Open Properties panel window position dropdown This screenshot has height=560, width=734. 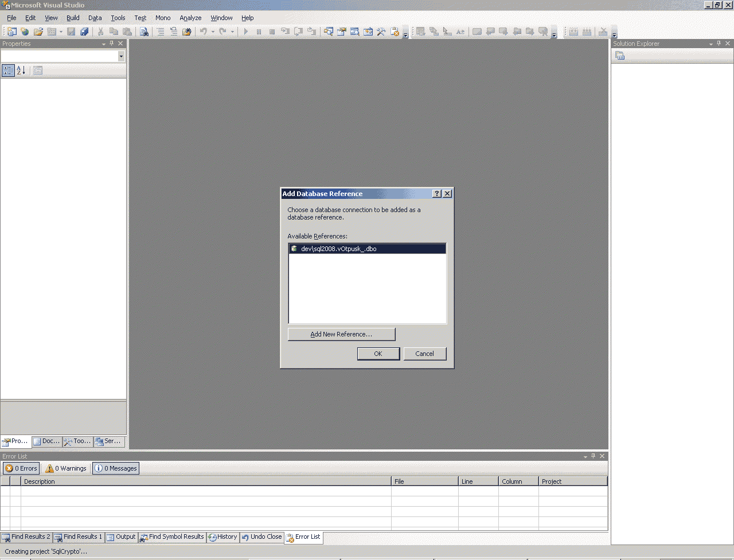tap(104, 44)
